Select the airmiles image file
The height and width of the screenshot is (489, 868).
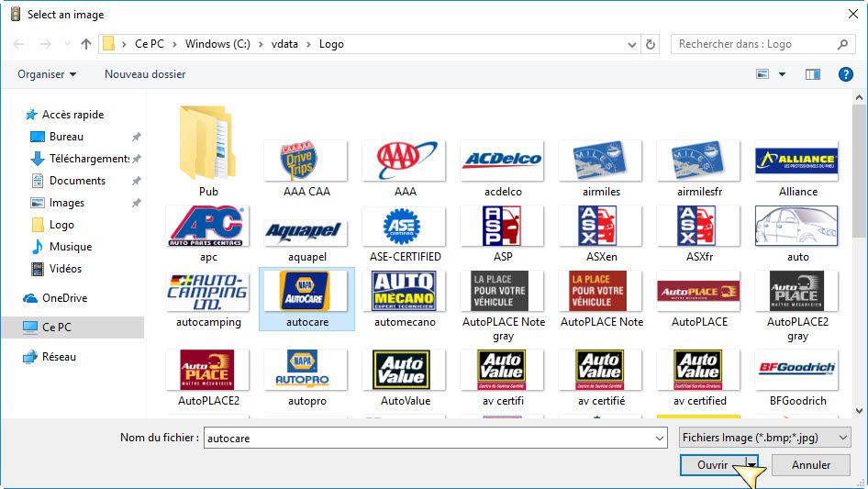point(601,161)
